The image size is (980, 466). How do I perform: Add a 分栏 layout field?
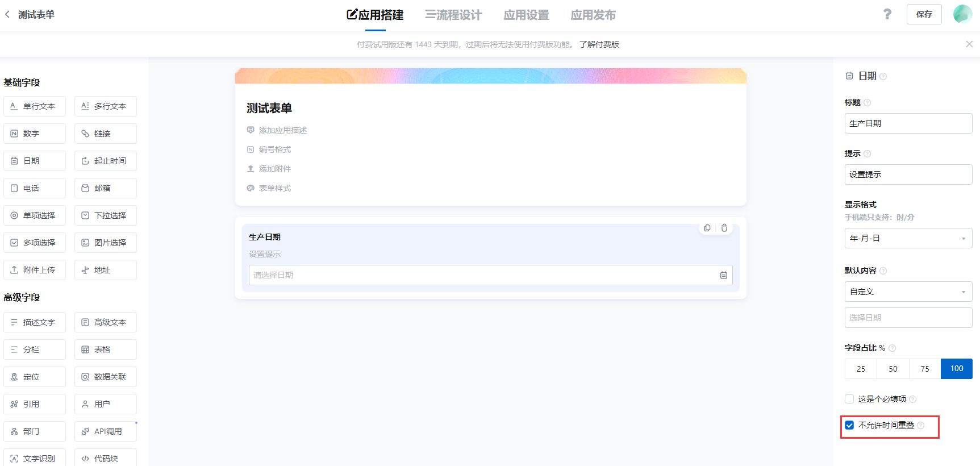(x=35, y=349)
